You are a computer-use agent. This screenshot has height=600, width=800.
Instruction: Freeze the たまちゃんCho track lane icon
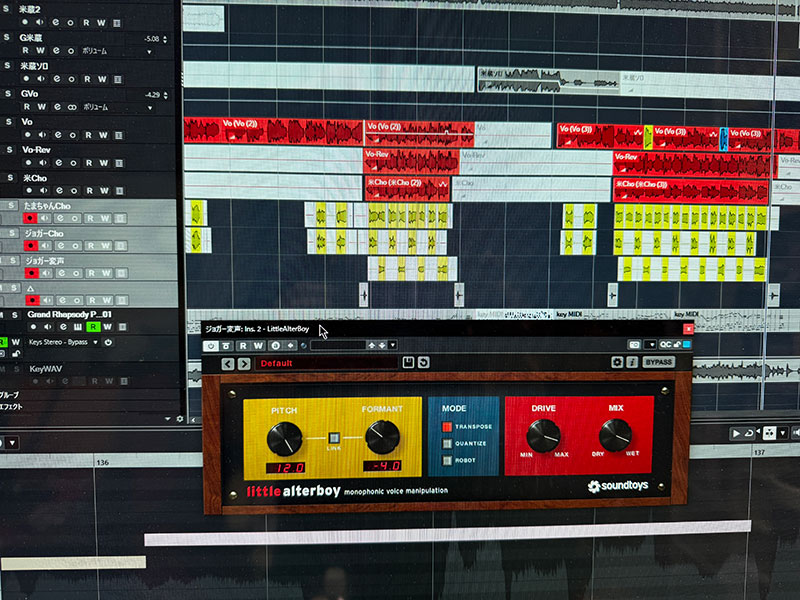click(120, 218)
